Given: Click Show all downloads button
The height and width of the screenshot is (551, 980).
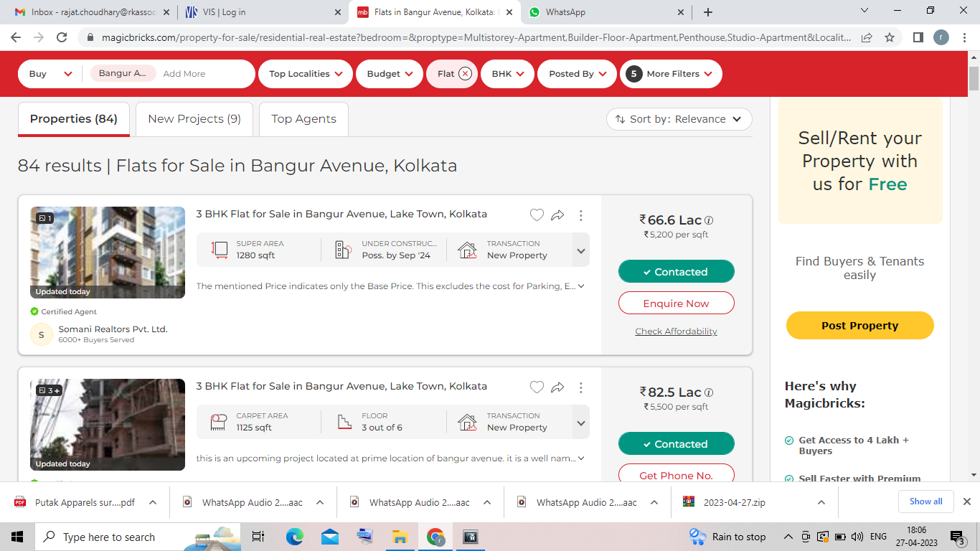Looking at the screenshot, I should tap(926, 501).
